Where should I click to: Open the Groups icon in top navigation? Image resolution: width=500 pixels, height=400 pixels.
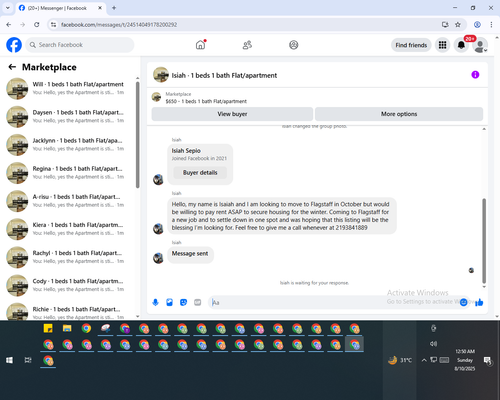294,45
